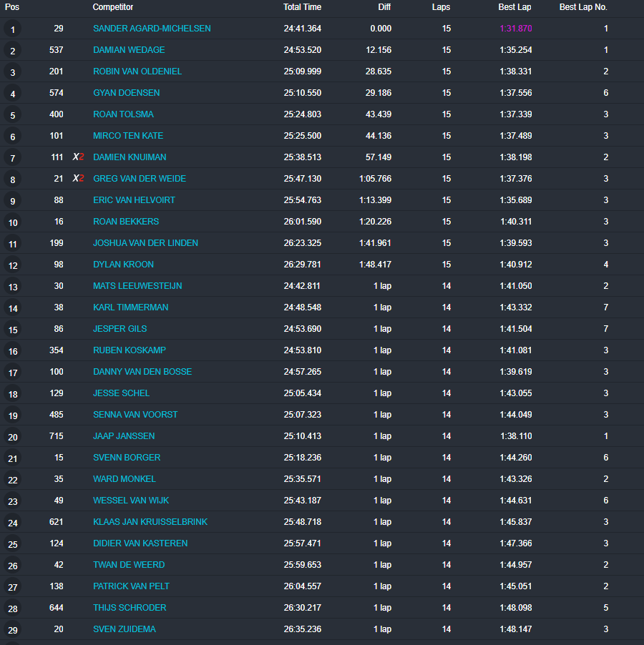The height and width of the screenshot is (645, 644).
Task: Click the X2 penalty icon for Damien Knuiman
Action: [x=78, y=157]
